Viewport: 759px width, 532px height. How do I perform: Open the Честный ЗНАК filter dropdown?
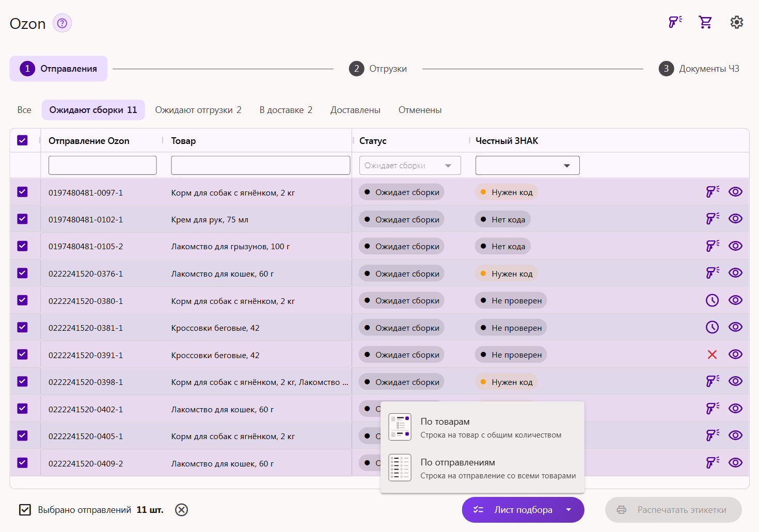click(528, 166)
